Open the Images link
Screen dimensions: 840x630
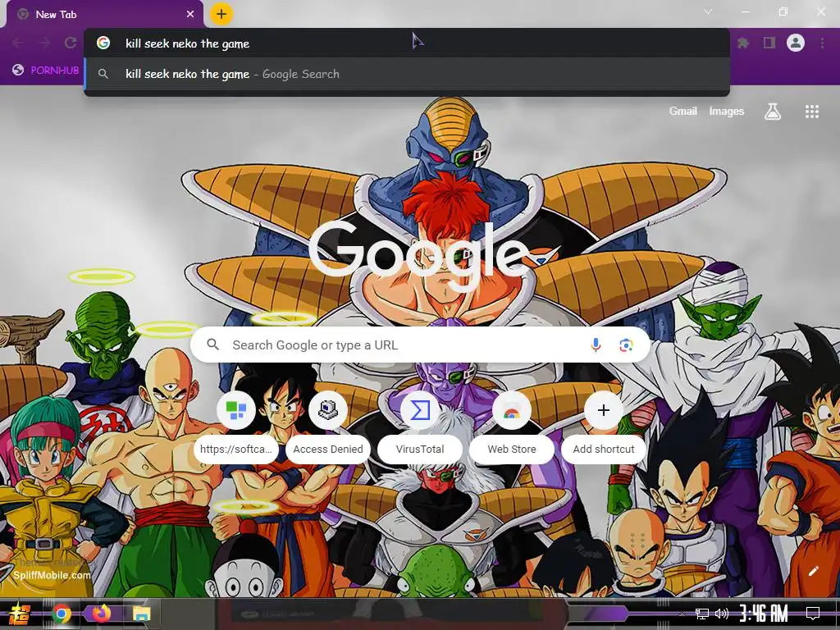(x=727, y=111)
